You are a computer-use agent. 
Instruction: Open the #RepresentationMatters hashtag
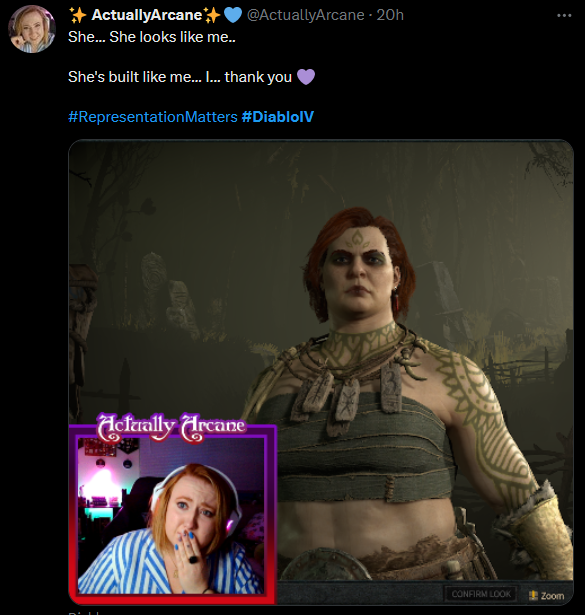coord(153,117)
